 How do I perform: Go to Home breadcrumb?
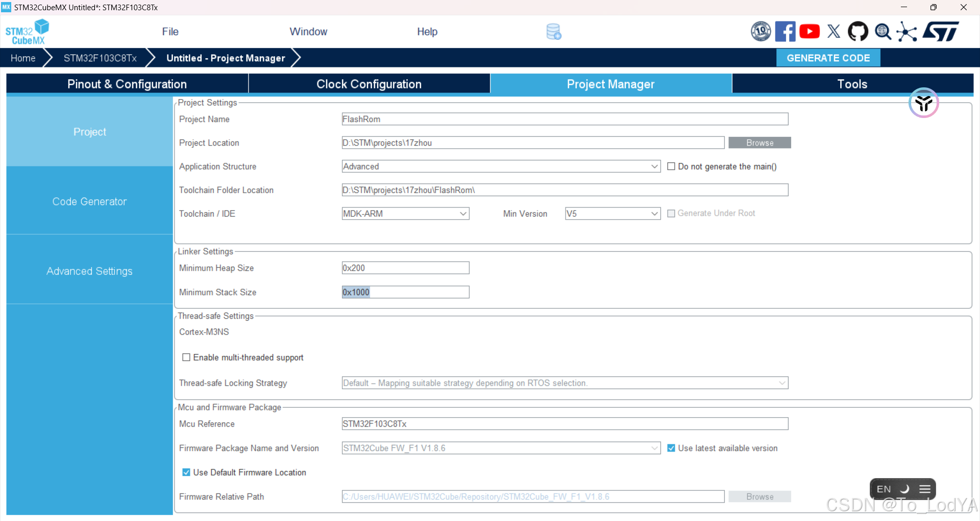pyautogui.click(x=23, y=58)
